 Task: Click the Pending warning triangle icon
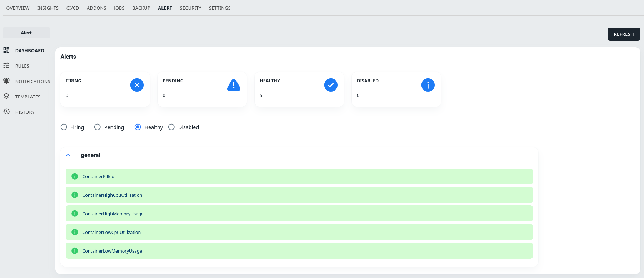(234, 85)
